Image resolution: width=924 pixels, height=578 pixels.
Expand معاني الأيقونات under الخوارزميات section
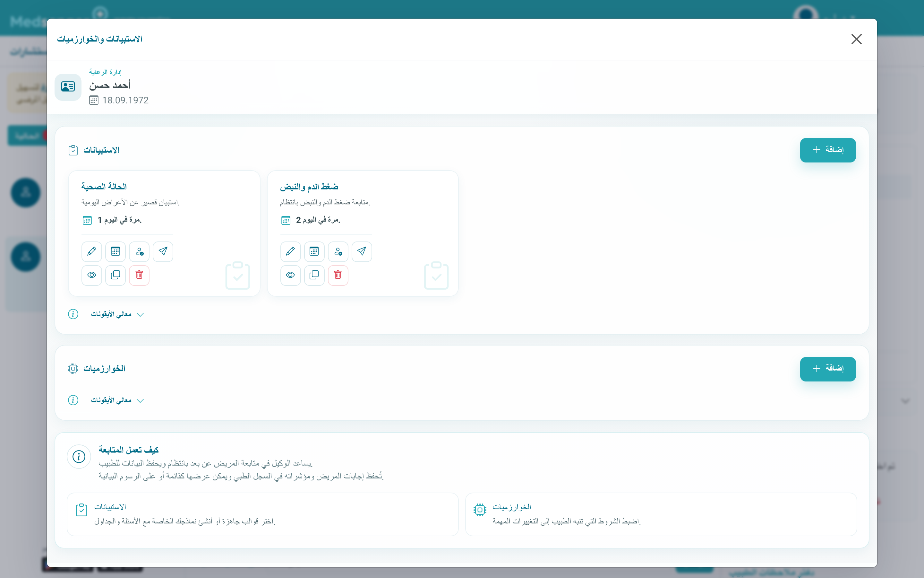[117, 400]
